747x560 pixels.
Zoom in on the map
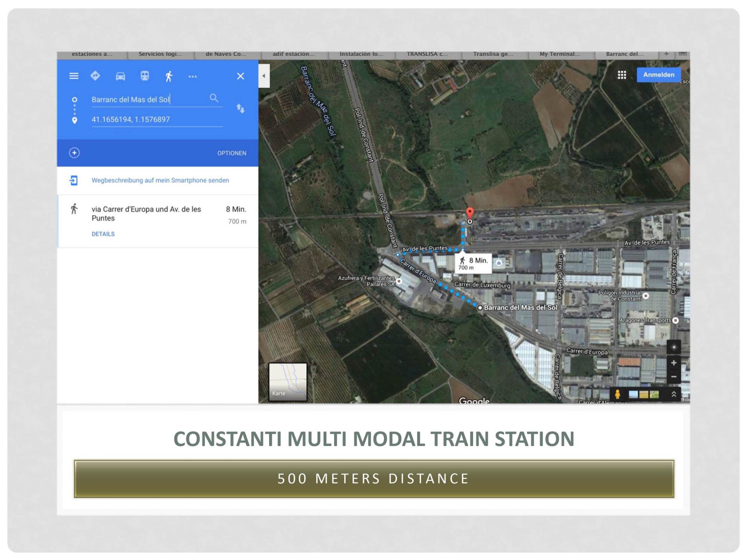pyautogui.click(x=674, y=363)
